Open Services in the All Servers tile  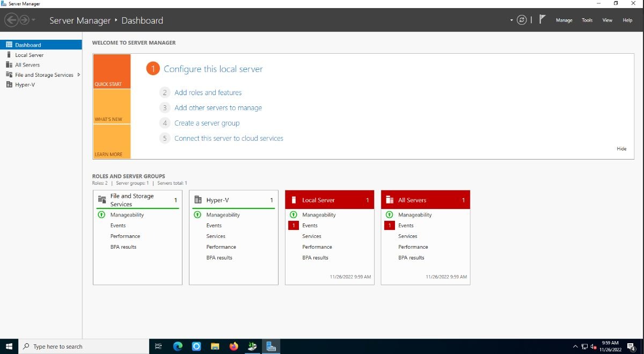click(x=408, y=236)
